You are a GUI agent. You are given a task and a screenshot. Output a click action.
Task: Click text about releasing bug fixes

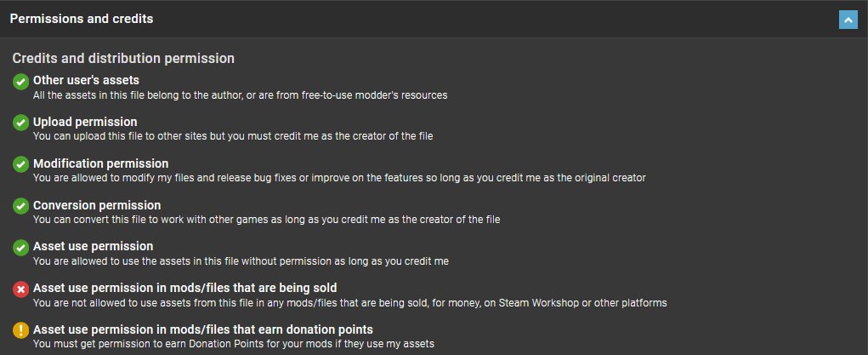pos(339,178)
